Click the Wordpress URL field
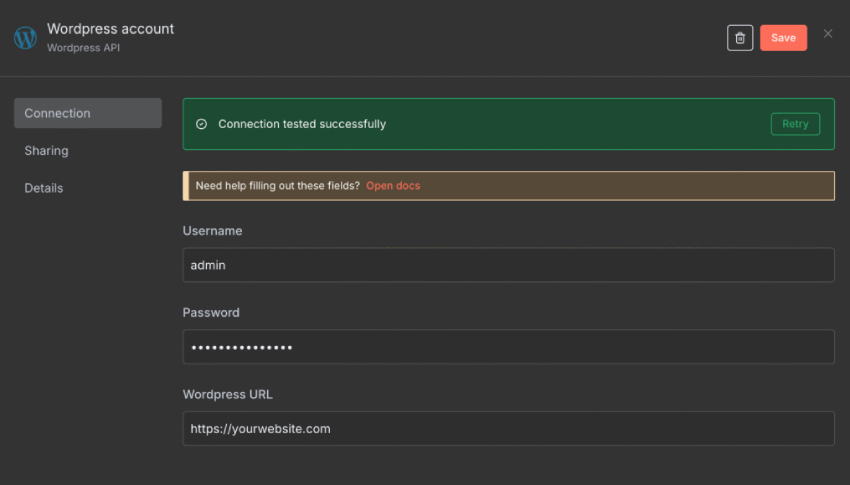 [508, 429]
